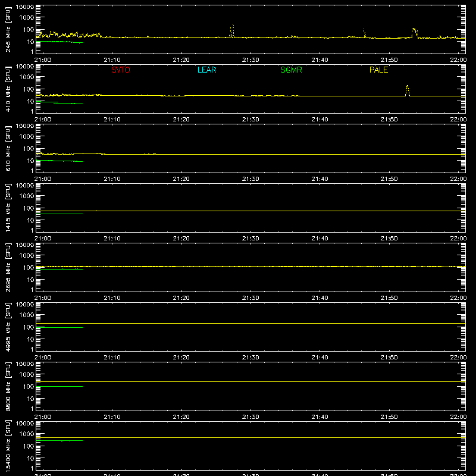Click 21:10 tick label under 410 MHz panel
The height and width of the screenshot is (476, 476).
[112, 120]
